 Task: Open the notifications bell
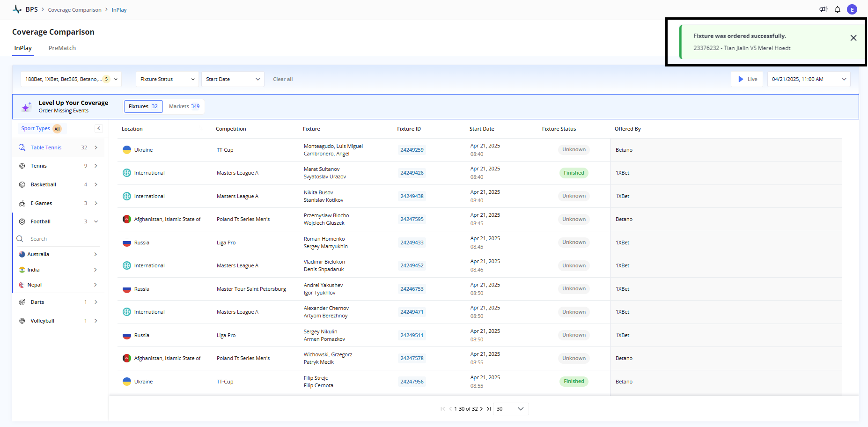coord(838,9)
